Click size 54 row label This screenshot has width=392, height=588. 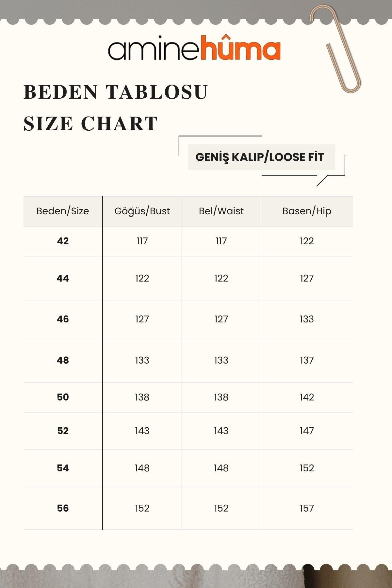point(63,468)
